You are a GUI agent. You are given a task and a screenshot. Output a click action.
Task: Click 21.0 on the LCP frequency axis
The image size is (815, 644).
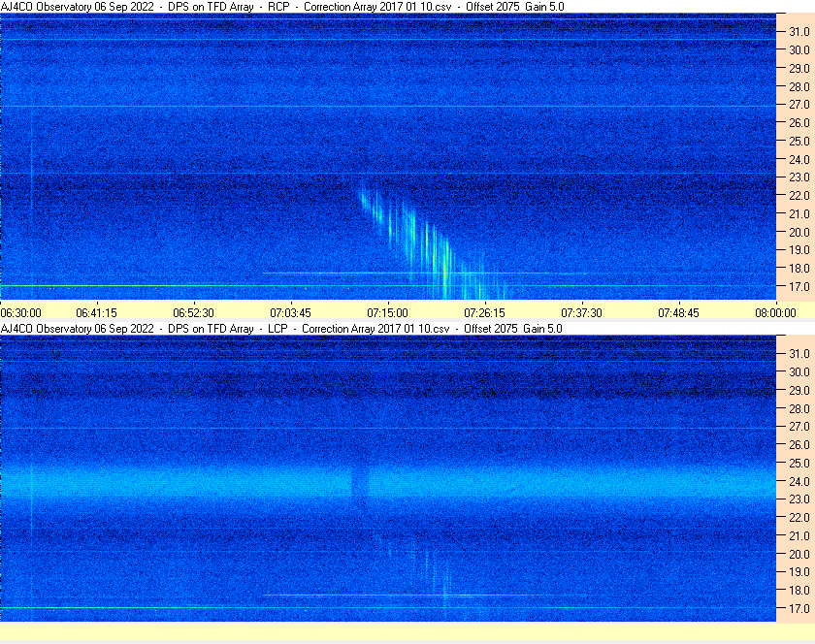tap(799, 535)
